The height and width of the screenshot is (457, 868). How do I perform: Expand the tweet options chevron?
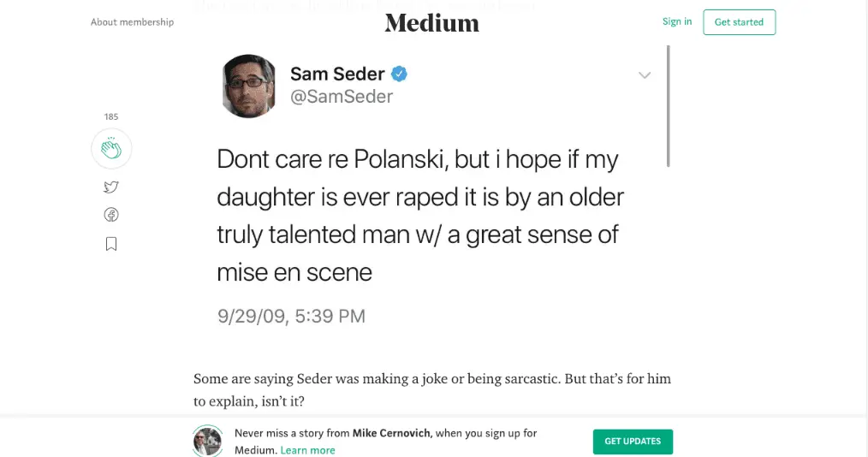point(645,75)
